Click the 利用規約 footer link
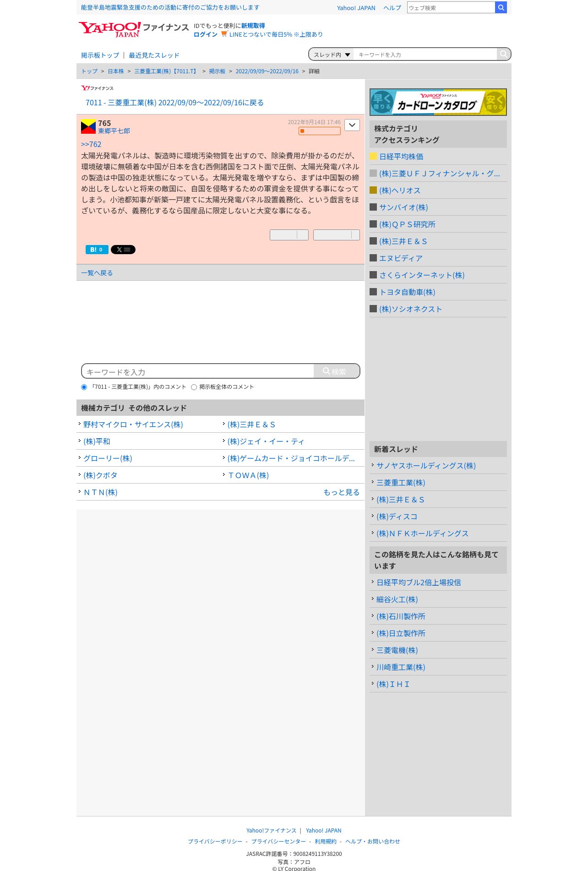 [326, 842]
